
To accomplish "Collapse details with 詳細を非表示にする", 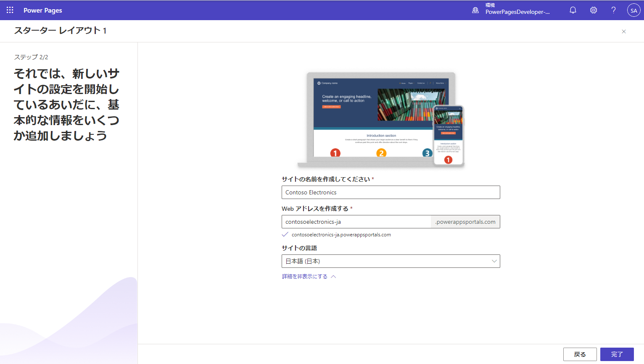I will click(x=309, y=277).
